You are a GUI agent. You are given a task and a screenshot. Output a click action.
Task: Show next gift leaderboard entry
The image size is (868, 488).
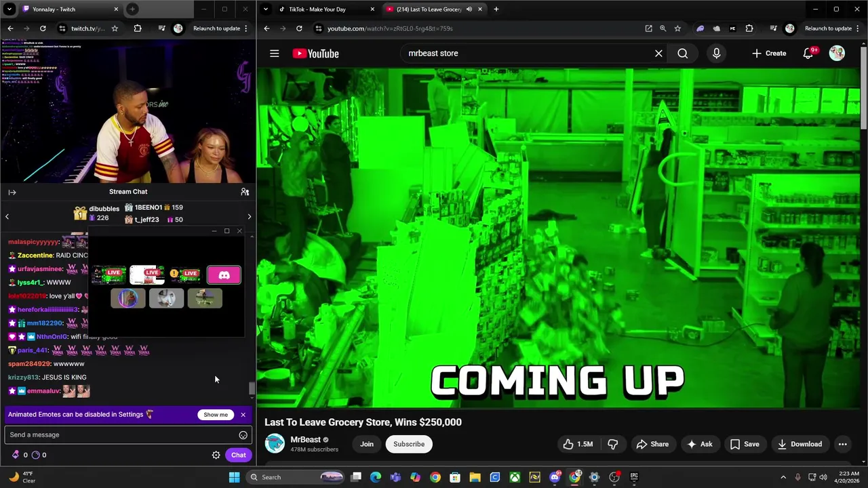tap(249, 216)
